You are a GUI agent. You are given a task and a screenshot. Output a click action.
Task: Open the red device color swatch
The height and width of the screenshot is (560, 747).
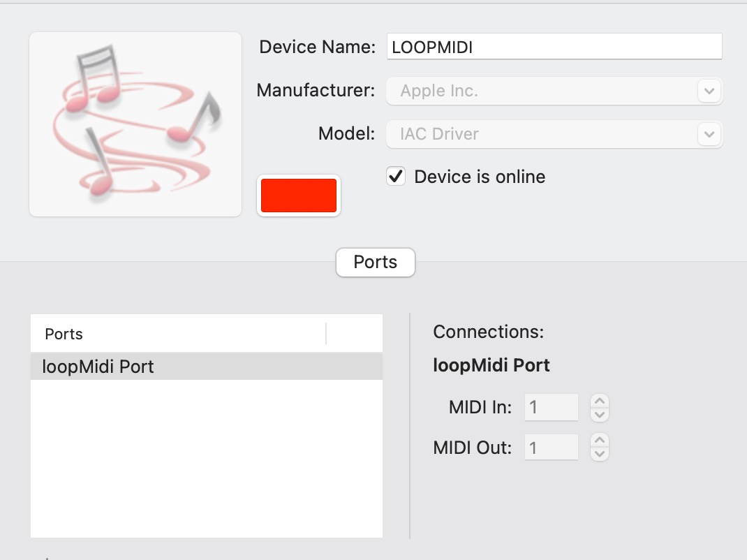click(299, 196)
